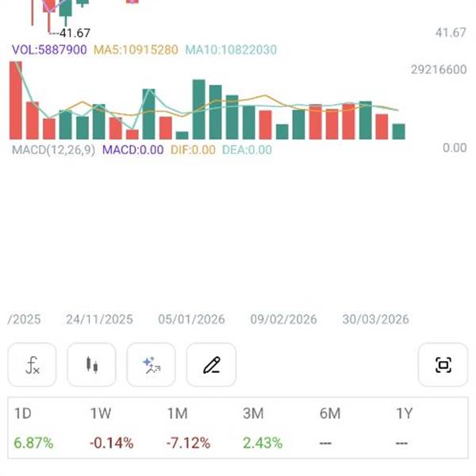Tap the MACD(12,26,9) indicator label
Screen dimensions: 476x476
(x=54, y=149)
